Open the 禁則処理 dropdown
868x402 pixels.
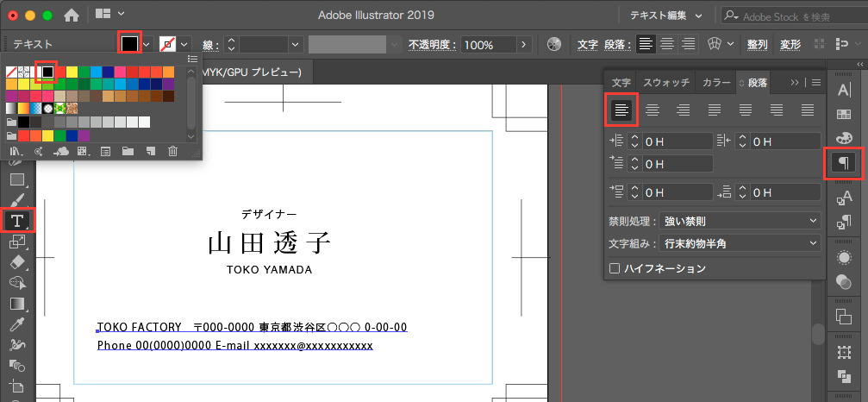click(739, 222)
